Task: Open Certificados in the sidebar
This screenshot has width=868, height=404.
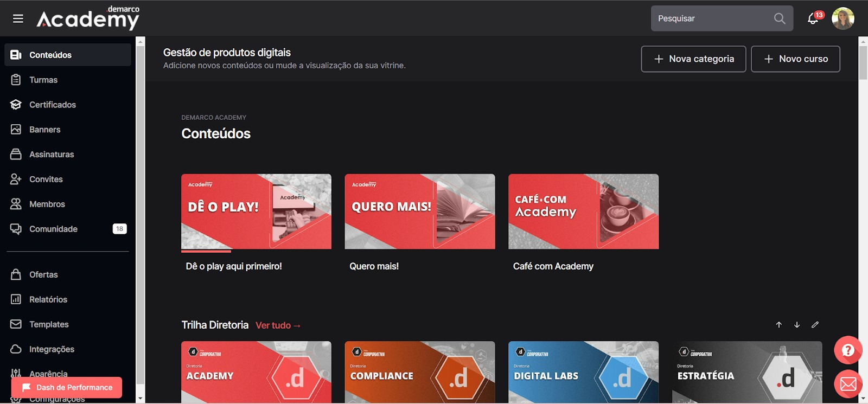Action: click(x=68, y=105)
